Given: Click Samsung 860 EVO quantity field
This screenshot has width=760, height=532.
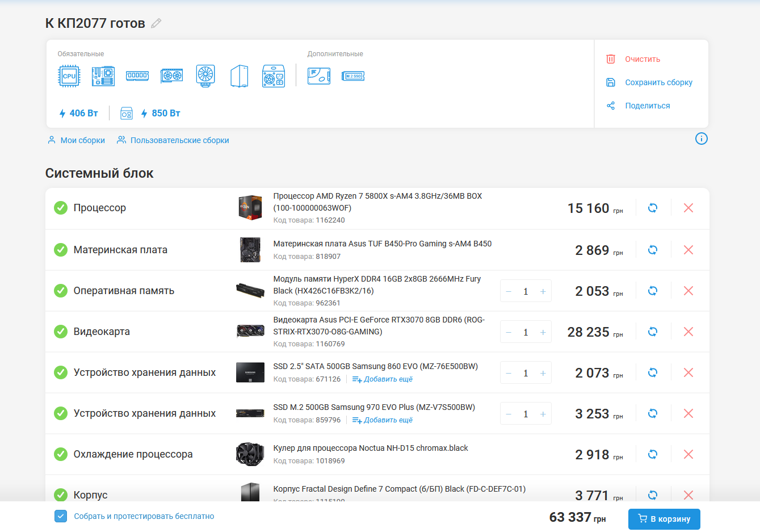Looking at the screenshot, I should pyautogui.click(x=526, y=373).
